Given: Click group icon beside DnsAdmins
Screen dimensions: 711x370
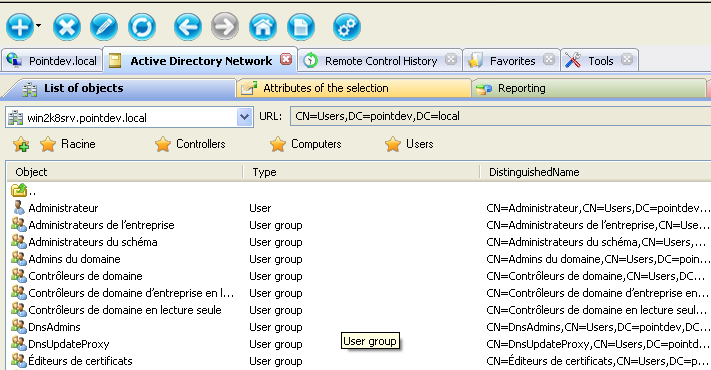Looking at the screenshot, I should point(19,326).
